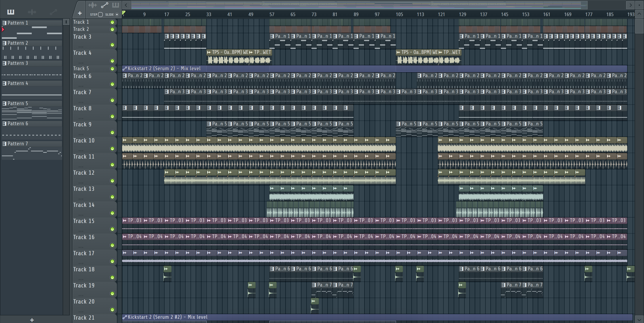The image size is (644, 323).
Task: Add a new pattern with the picker plus button
Action: coord(32,320)
